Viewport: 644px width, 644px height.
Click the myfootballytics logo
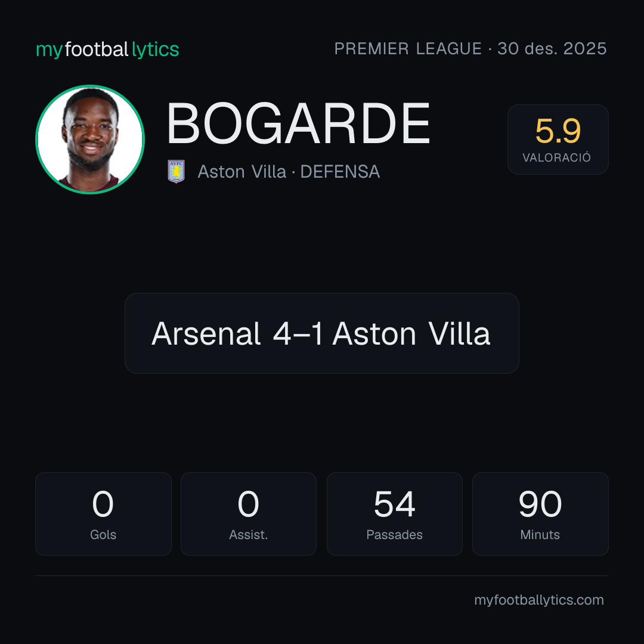tap(107, 49)
